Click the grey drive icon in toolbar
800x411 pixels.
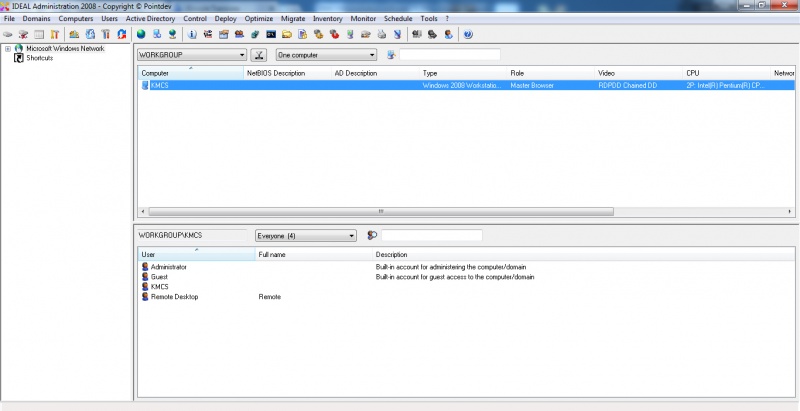[x=8, y=35]
